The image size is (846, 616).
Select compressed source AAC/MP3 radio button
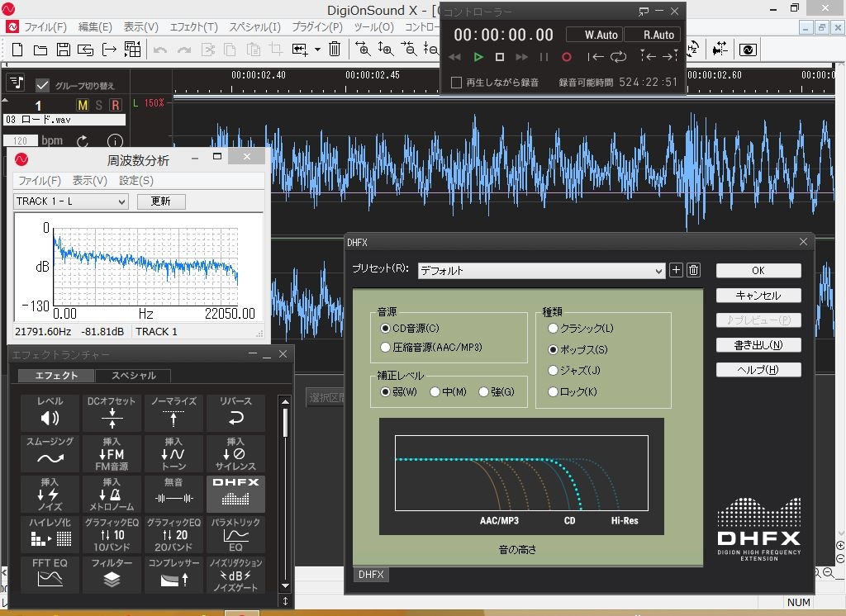coord(385,348)
